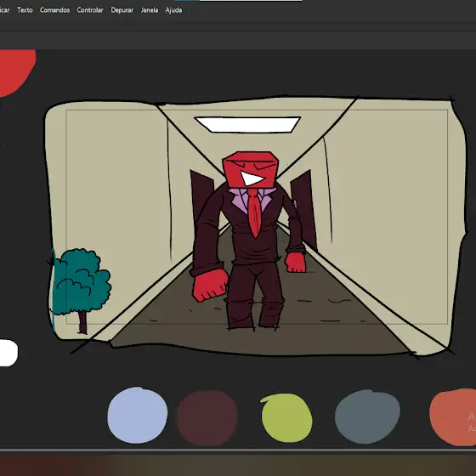Click the character's white mouth
The image size is (476, 476).
(251, 178)
